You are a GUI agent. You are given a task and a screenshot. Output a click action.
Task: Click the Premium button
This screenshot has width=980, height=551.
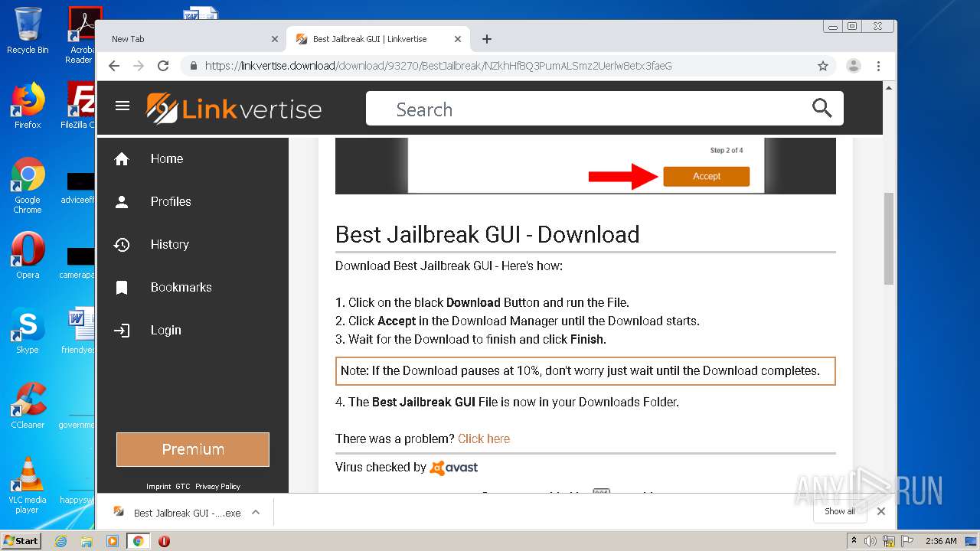(x=193, y=449)
